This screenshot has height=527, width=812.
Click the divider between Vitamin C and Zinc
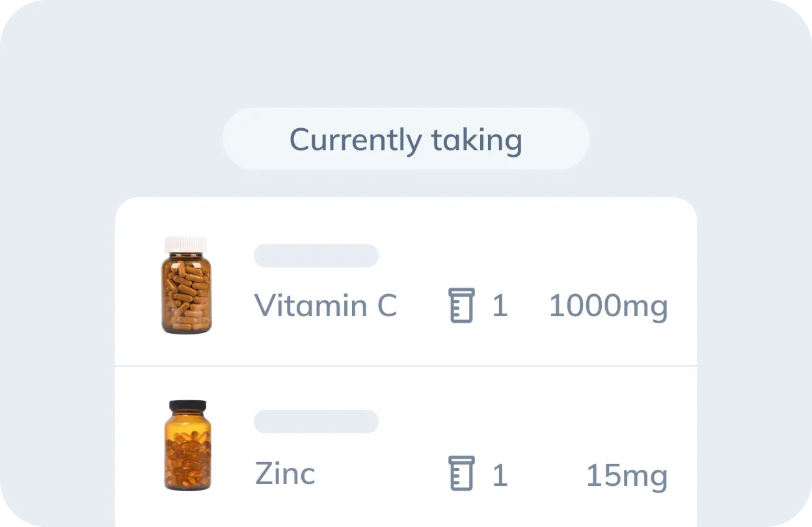[x=406, y=366]
